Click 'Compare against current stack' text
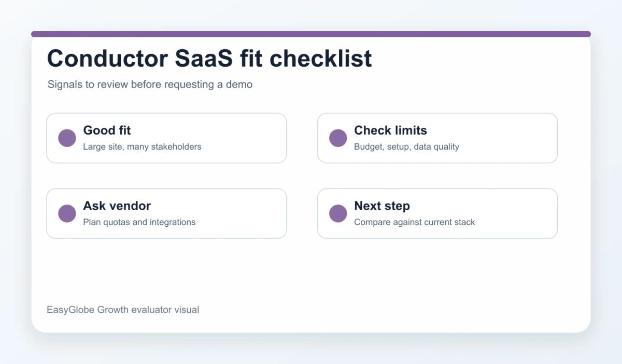The height and width of the screenshot is (364, 622). (414, 222)
